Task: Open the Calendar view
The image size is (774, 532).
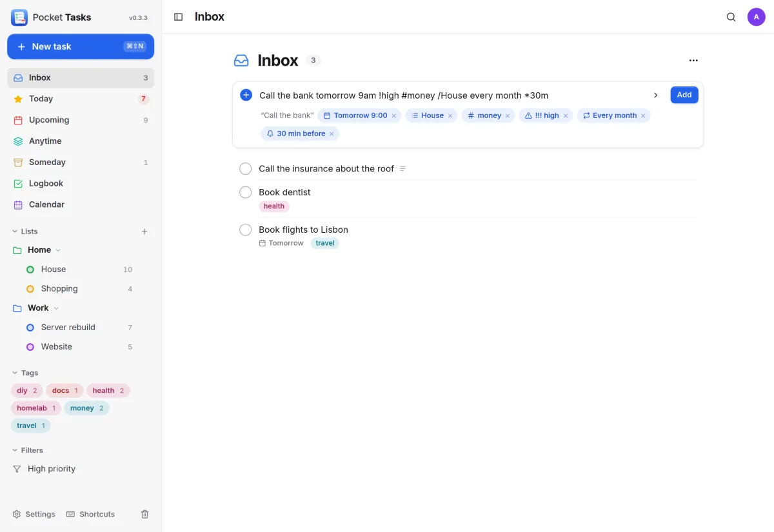Action: click(x=81, y=204)
